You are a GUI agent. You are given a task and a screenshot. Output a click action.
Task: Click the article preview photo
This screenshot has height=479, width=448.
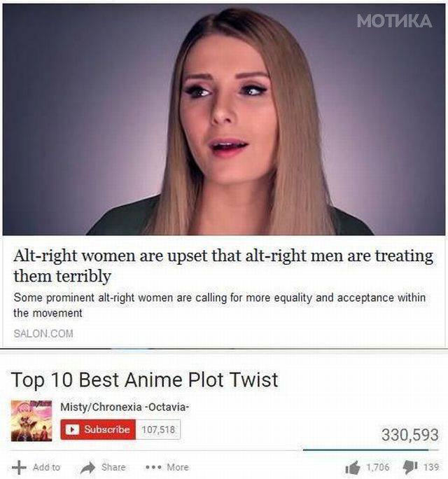coord(224,120)
